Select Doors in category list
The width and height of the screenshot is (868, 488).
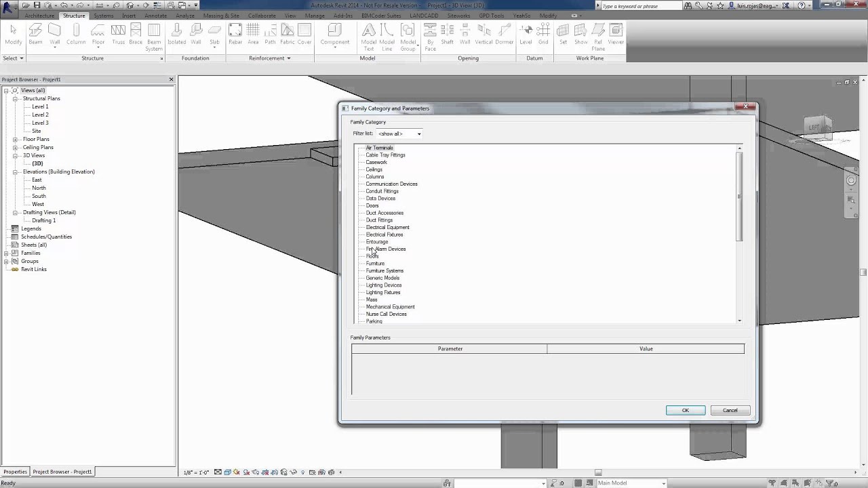tap(372, 205)
